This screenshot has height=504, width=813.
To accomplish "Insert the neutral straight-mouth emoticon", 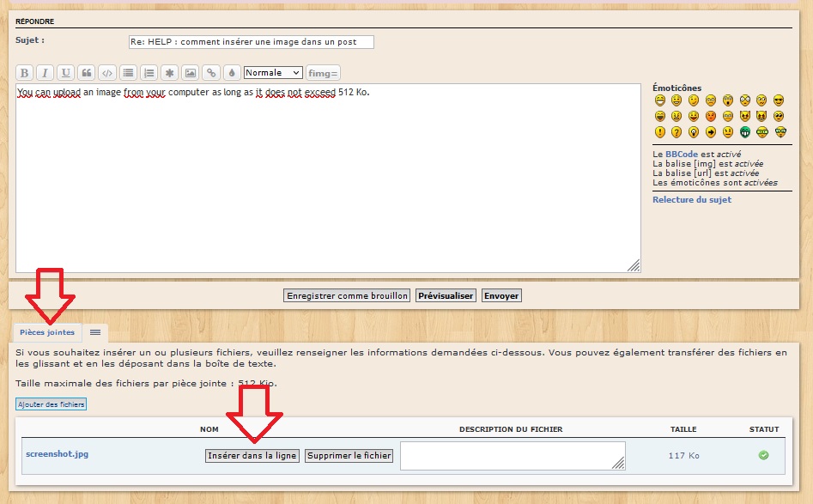I will (x=728, y=132).
